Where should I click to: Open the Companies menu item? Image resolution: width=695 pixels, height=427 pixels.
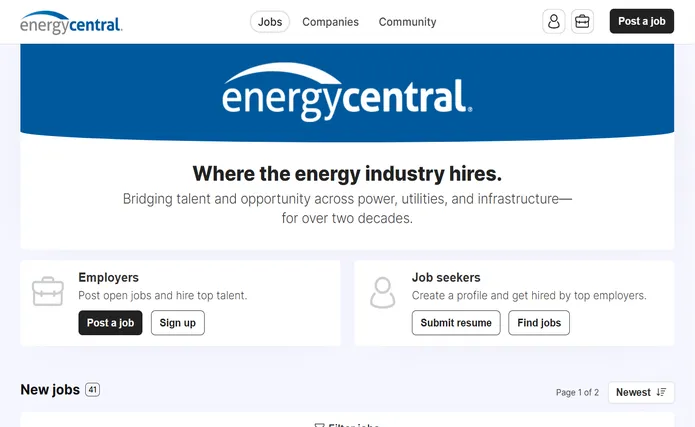pyautogui.click(x=330, y=22)
